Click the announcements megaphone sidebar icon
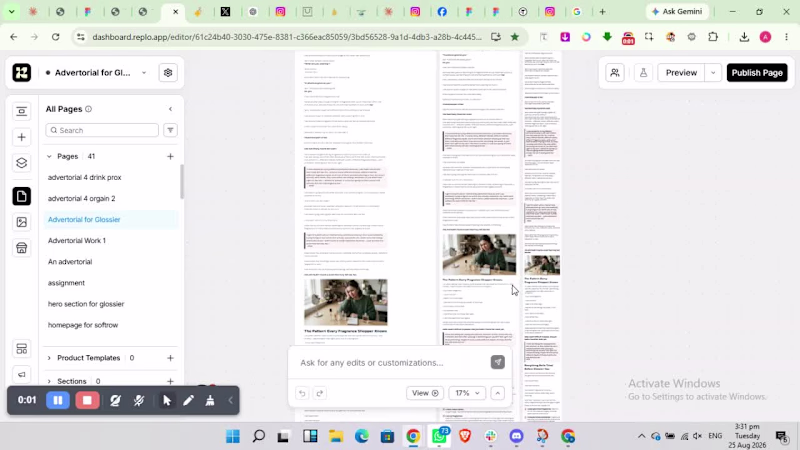 (21, 374)
